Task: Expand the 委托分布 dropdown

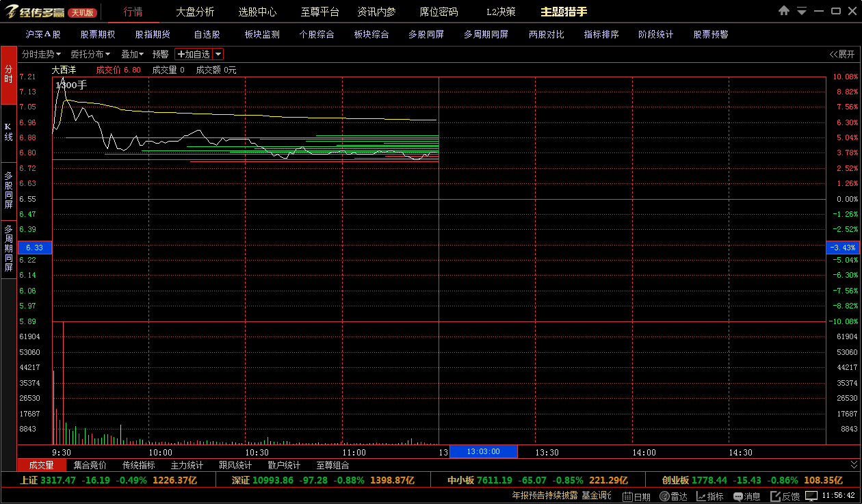Action: (x=90, y=54)
